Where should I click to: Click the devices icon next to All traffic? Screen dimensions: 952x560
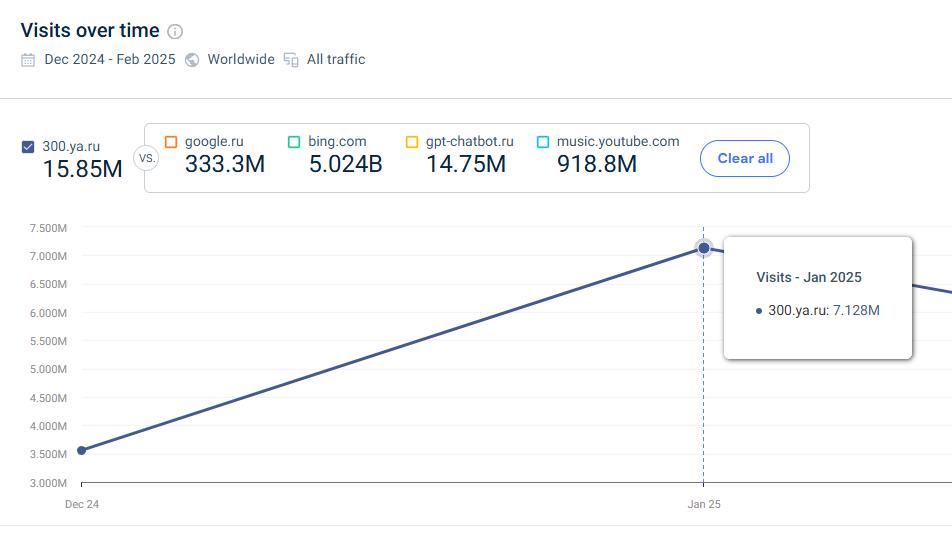tap(291, 60)
